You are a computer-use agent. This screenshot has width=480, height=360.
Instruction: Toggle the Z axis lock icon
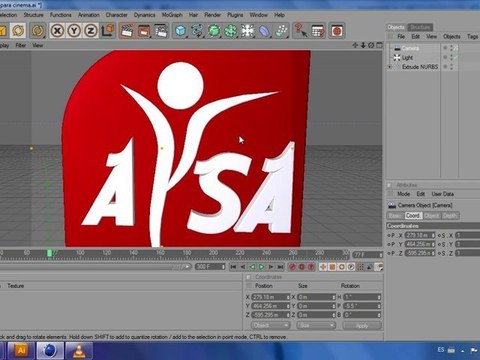point(91,31)
